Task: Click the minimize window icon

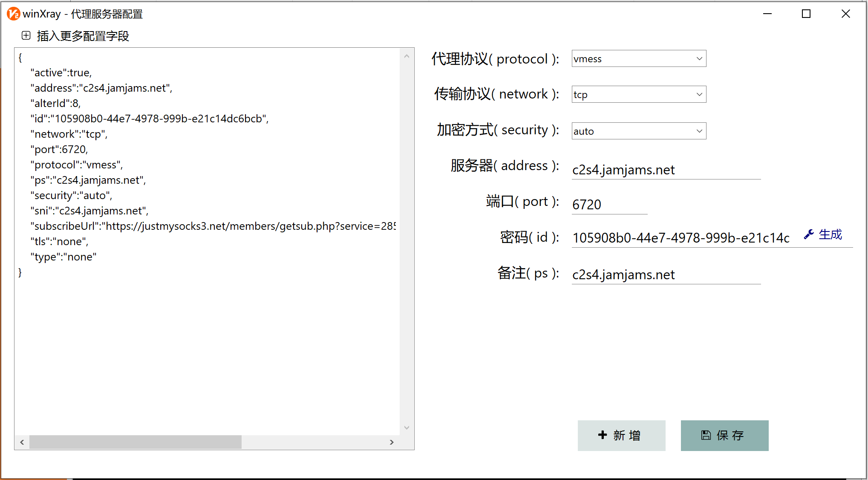Action: (767, 15)
